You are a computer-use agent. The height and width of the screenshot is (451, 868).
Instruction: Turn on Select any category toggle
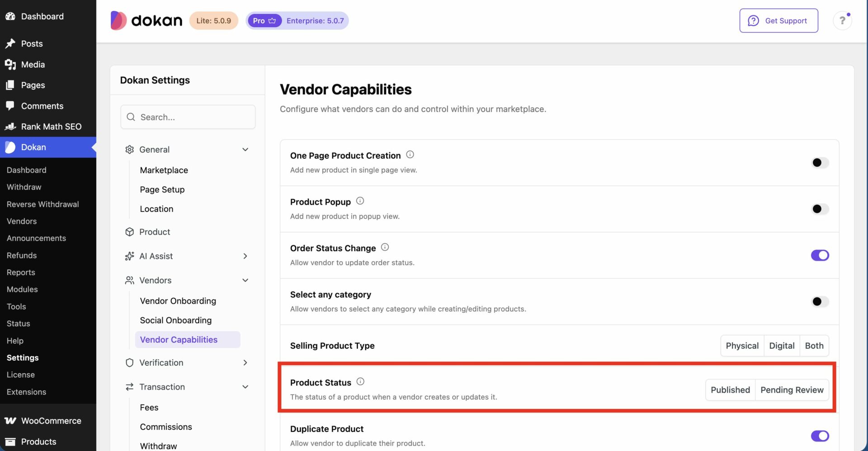click(820, 301)
